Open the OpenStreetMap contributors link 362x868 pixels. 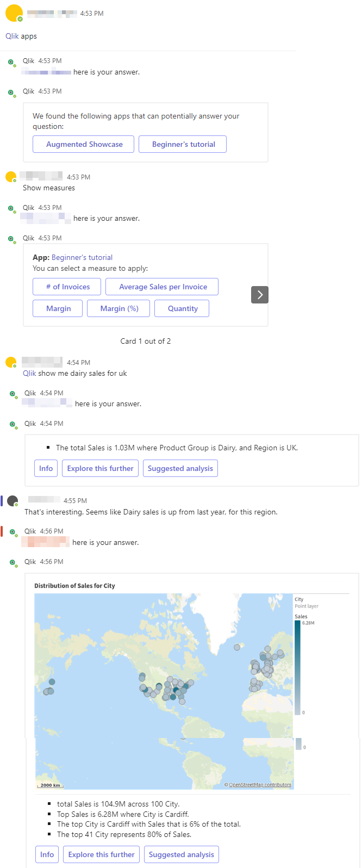pos(260,785)
